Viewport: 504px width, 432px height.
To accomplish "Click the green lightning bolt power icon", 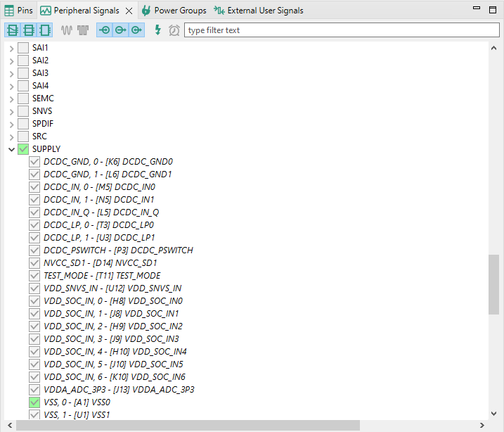I will tap(157, 30).
